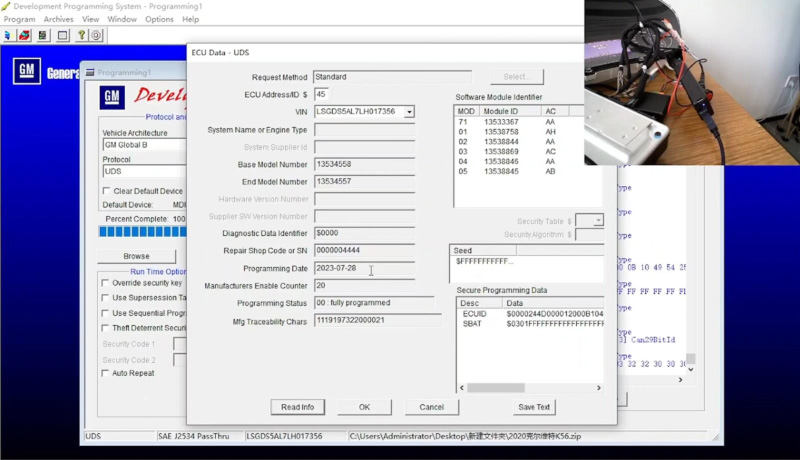Click the Mfg Traceability Chars field
The width and height of the screenshot is (800, 460).
click(x=378, y=321)
